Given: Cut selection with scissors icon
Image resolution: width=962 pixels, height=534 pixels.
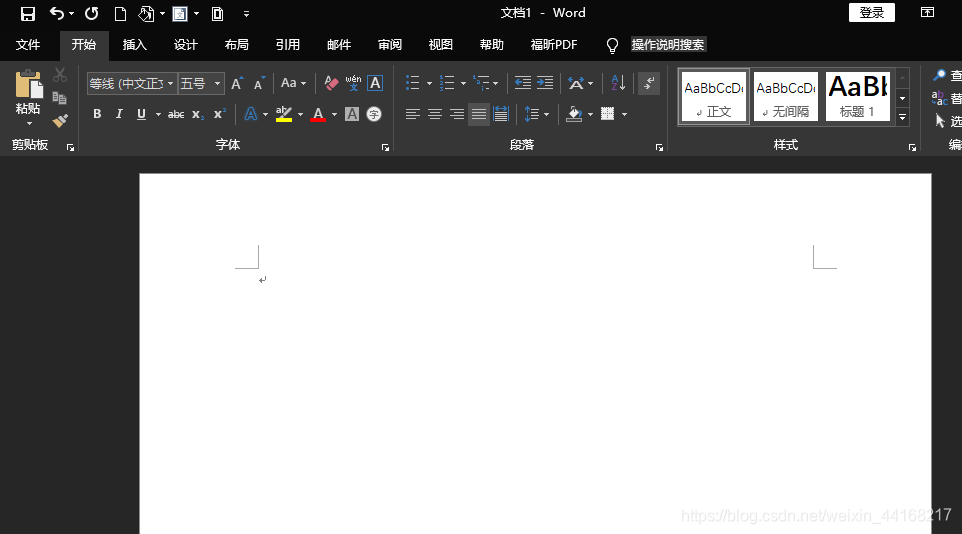Looking at the screenshot, I should coord(60,75).
